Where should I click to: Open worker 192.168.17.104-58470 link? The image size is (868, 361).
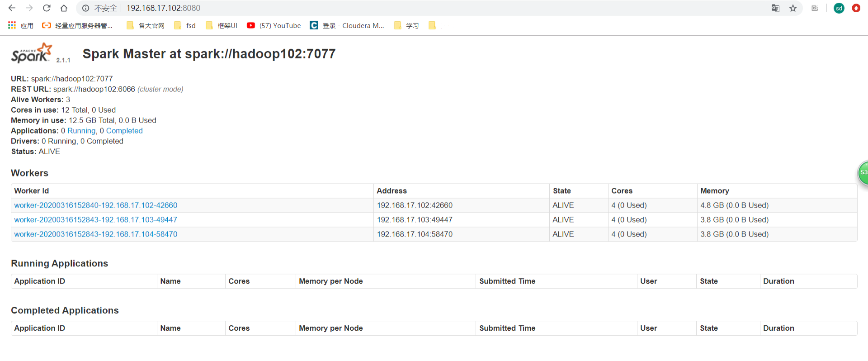point(96,234)
